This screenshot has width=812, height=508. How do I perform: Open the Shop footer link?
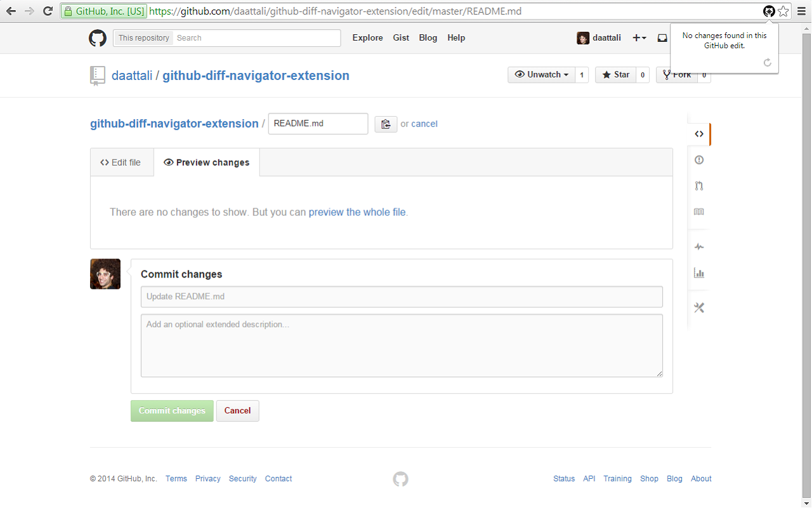coord(649,479)
